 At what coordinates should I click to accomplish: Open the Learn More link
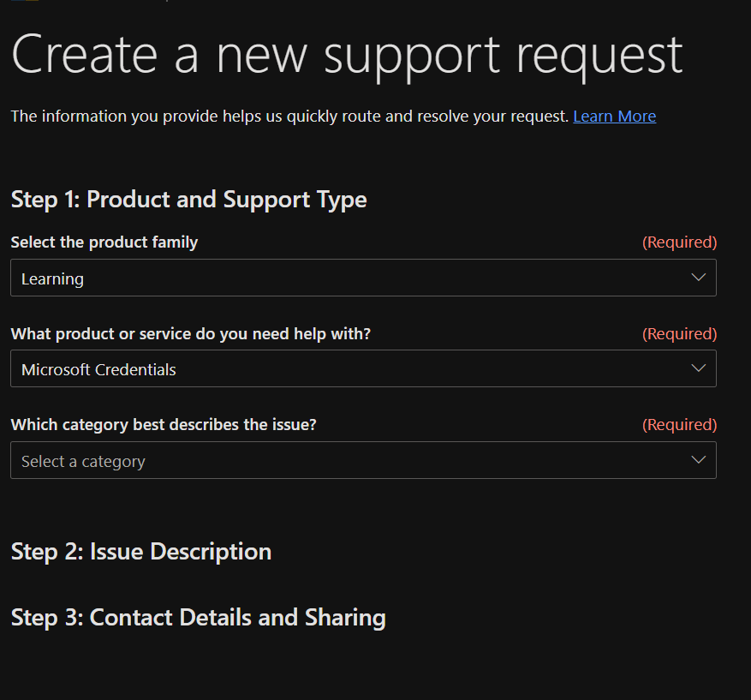tap(615, 117)
